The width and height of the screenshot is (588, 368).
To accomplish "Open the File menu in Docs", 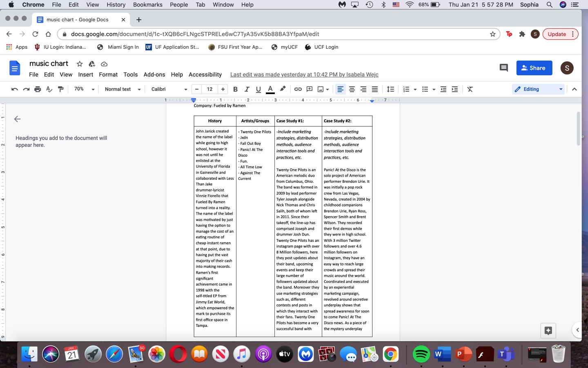I will 33,74.
